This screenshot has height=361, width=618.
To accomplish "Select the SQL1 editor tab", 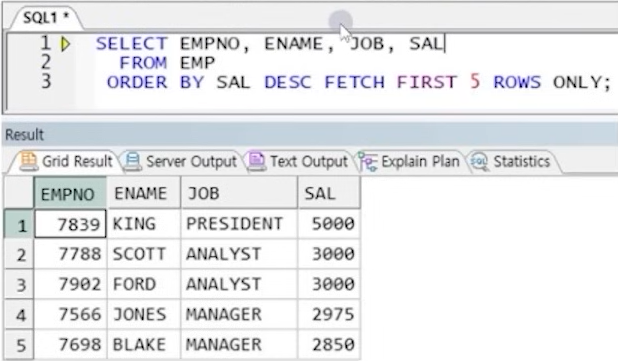I will (45, 18).
